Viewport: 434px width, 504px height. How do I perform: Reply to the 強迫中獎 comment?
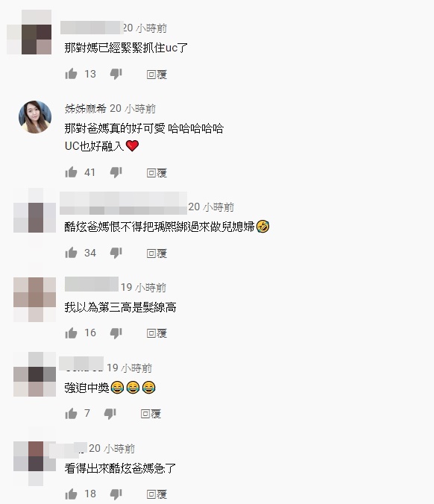[x=151, y=414]
